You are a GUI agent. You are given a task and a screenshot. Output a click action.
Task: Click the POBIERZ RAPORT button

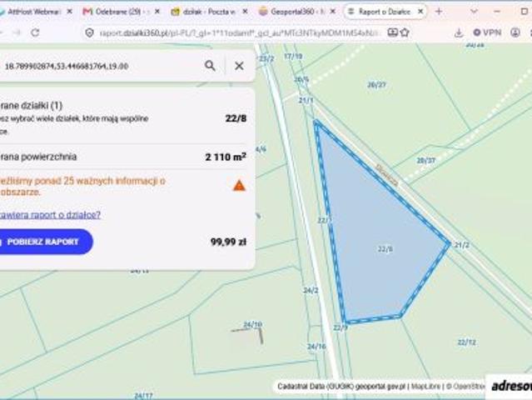click(43, 242)
